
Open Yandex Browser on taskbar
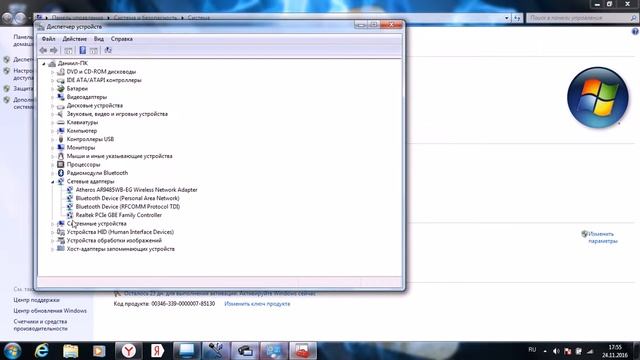pyautogui.click(x=129, y=351)
